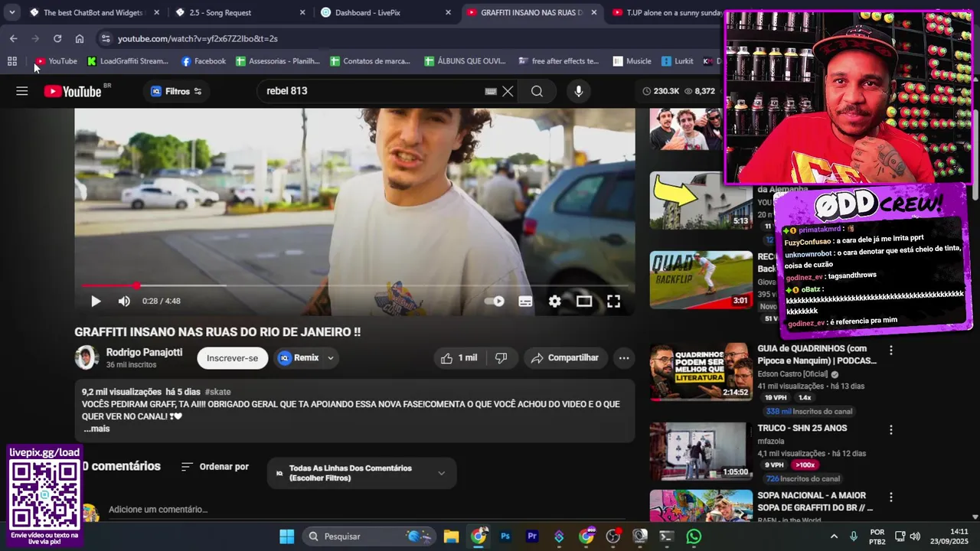Go to browser home page
Image resolution: width=980 pixels, height=551 pixels.
tap(80, 38)
